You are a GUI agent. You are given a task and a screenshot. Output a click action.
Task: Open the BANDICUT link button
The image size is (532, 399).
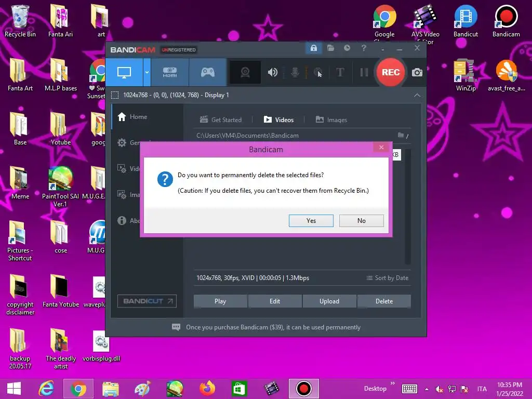pyautogui.click(x=147, y=301)
